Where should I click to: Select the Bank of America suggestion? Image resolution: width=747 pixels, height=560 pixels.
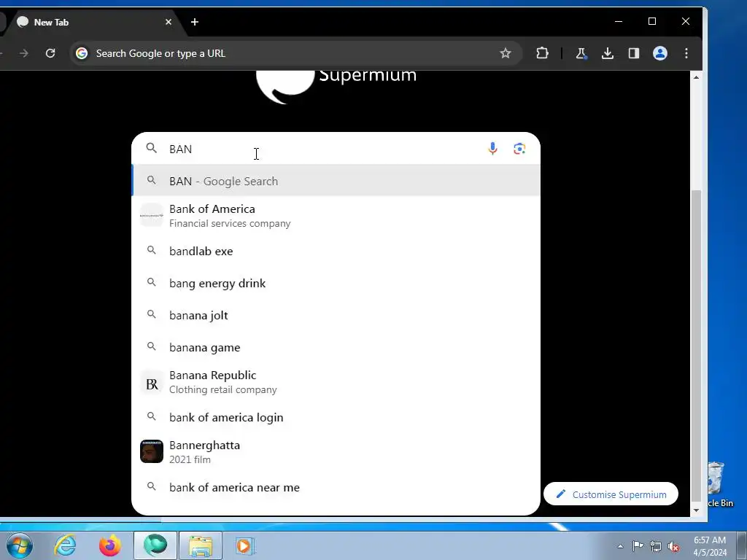pyautogui.click(x=336, y=216)
